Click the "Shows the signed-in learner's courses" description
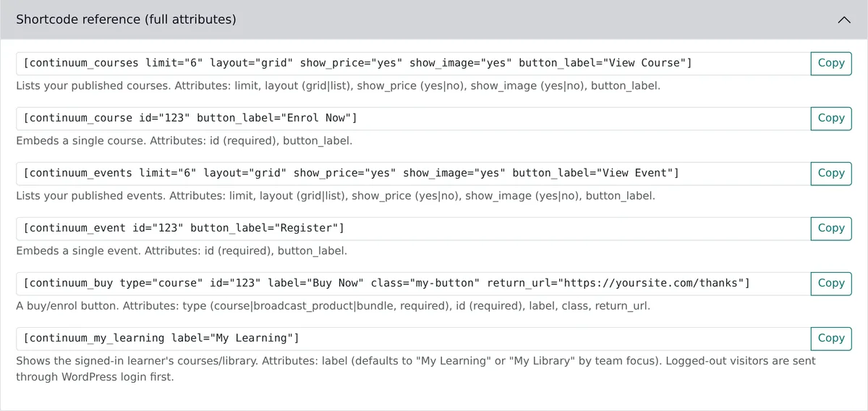Image resolution: width=868 pixels, height=411 pixels. coord(416,368)
